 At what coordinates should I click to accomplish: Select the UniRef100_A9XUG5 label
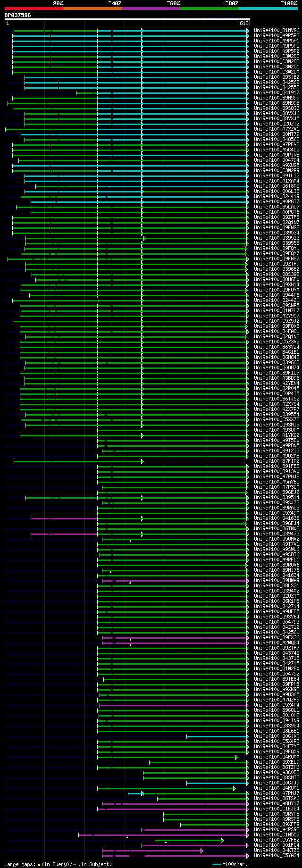coord(277,165)
